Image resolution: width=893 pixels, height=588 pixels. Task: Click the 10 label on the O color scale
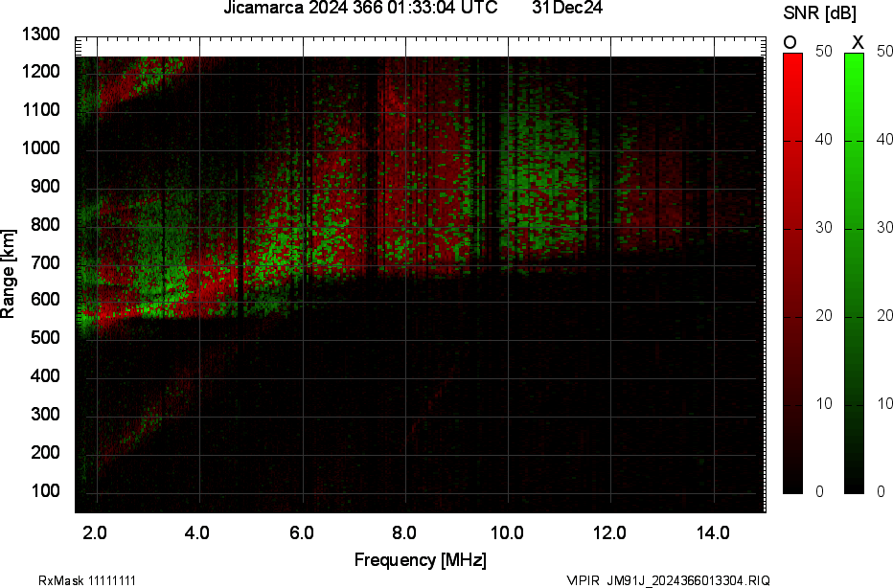(824, 403)
